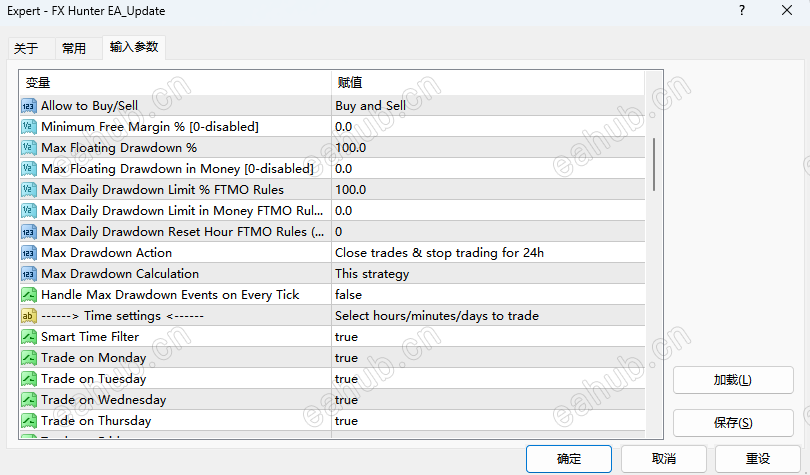Select the Buy and Sell value
The image size is (810, 475).
click(370, 106)
